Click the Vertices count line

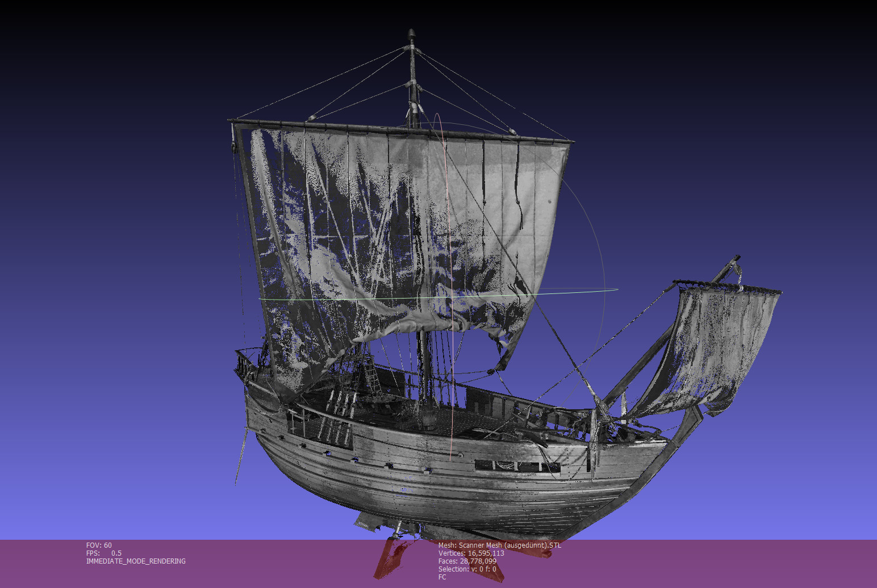pos(471,553)
